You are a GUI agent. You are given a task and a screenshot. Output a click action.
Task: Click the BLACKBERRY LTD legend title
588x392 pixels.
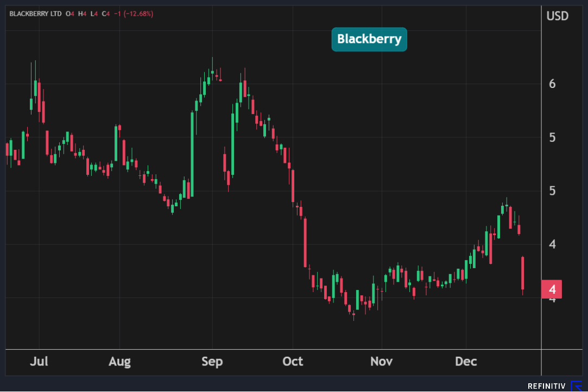click(35, 14)
